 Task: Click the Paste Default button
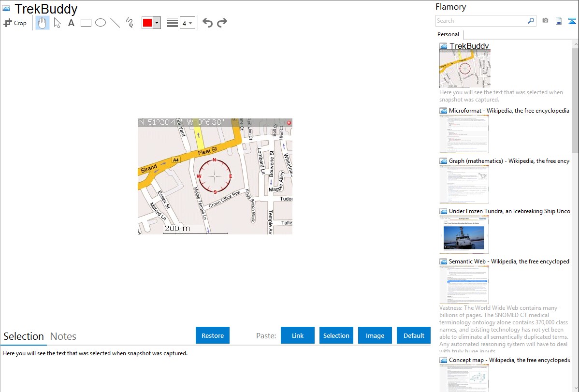pos(414,335)
